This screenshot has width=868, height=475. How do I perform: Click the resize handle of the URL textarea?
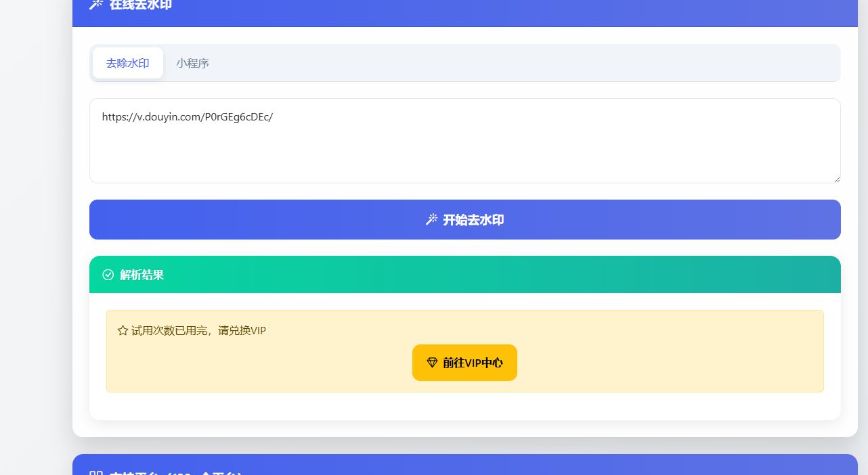(837, 179)
